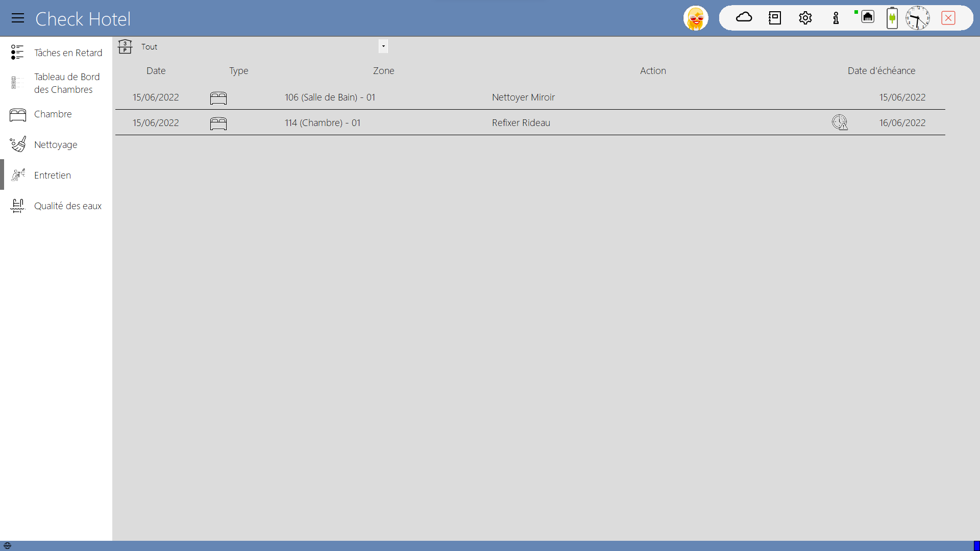Open the Nettoyer Miroir action

pyautogui.click(x=523, y=97)
